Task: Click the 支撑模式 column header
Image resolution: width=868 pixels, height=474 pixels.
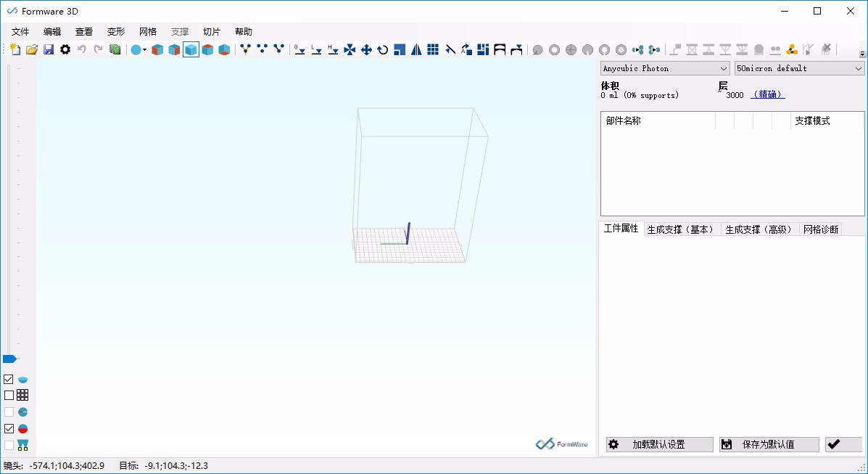Action: click(x=827, y=120)
